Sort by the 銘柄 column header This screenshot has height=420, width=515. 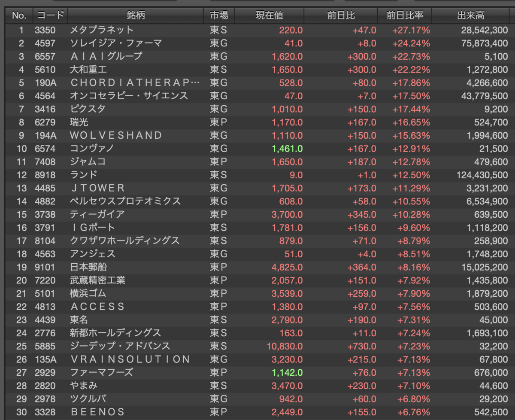coord(136,16)
